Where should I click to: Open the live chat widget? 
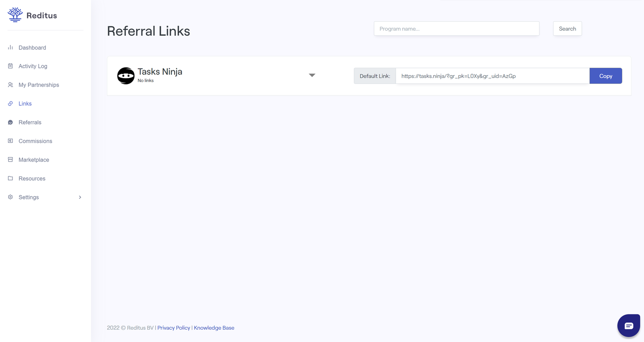[x=628, y=325]
